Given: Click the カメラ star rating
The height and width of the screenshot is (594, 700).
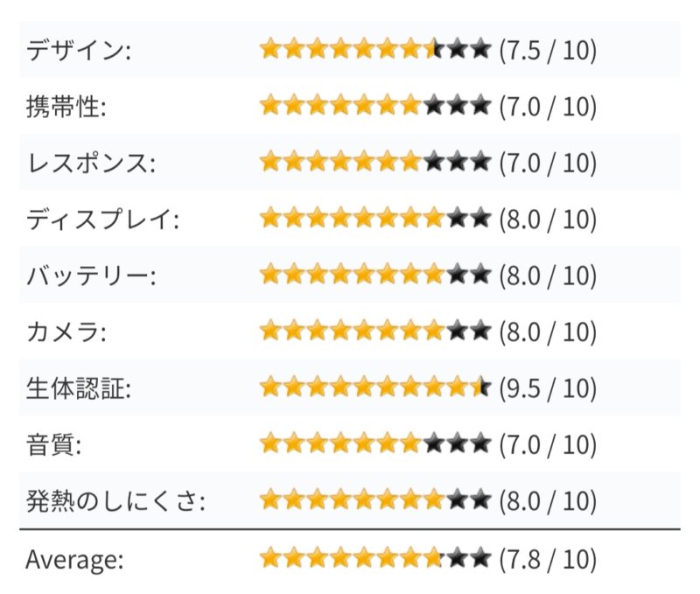Looking at the screenshot, I should (x=374, y=332).
